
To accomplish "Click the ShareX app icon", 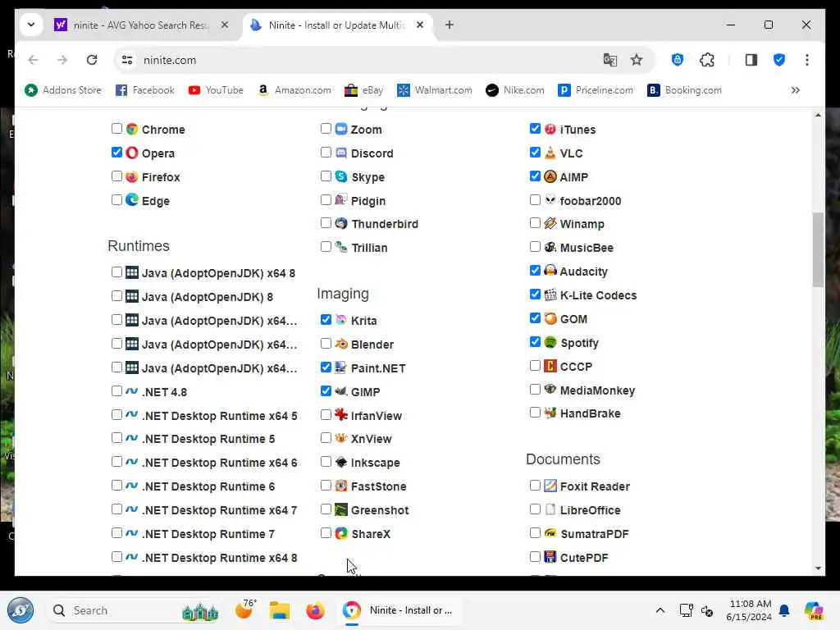I will (x=341, y=533).
